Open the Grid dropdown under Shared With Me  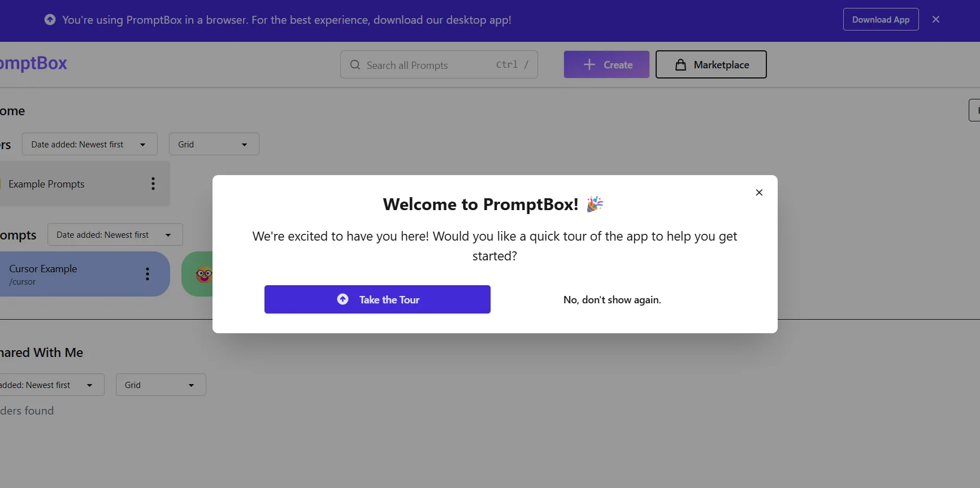(161, 385)
